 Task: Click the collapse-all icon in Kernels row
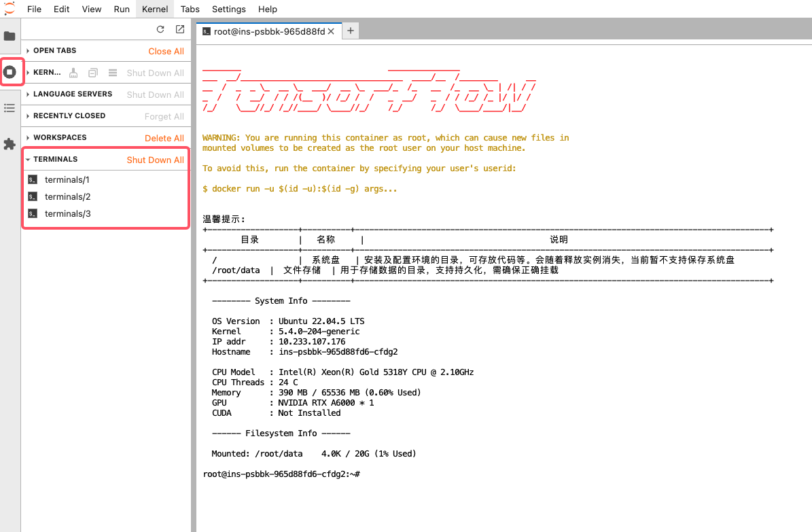(x=93, y=73)
